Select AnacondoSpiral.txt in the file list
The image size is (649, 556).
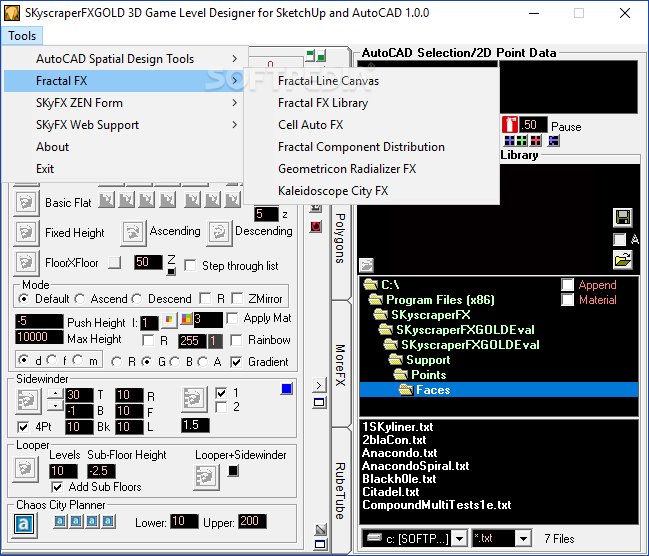click(416, 466)
